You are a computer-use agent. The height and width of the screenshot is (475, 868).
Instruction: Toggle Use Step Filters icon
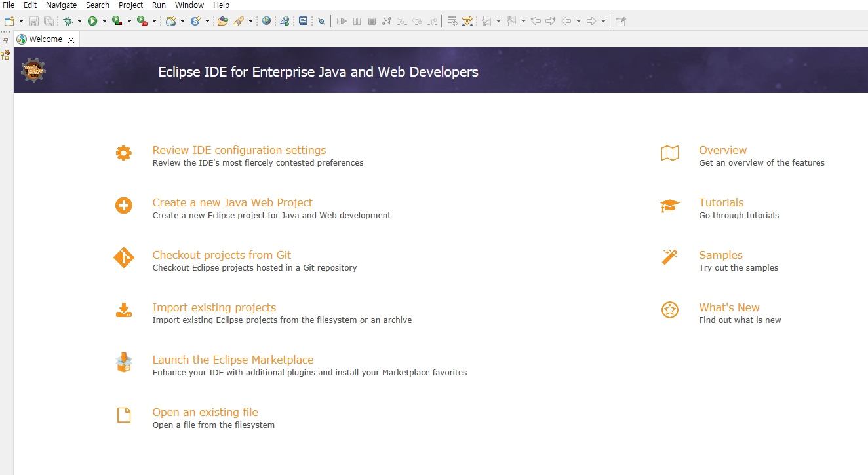pos(467,21)
